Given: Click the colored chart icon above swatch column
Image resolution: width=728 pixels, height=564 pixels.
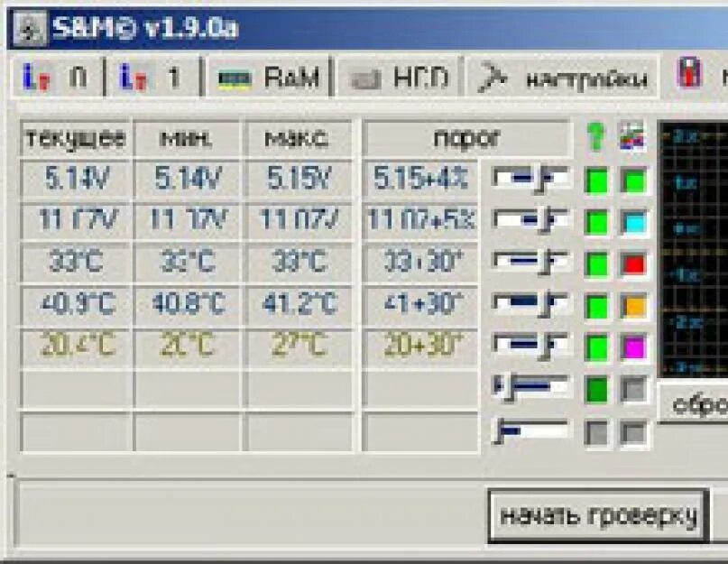Looking at the screenshot, I should pyautogui.click(x=633, y=135).
